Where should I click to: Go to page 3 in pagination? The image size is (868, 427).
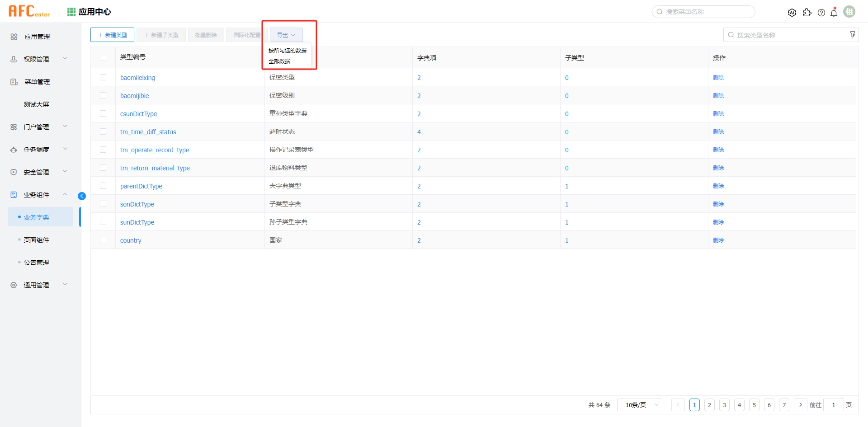pos(724,405)
